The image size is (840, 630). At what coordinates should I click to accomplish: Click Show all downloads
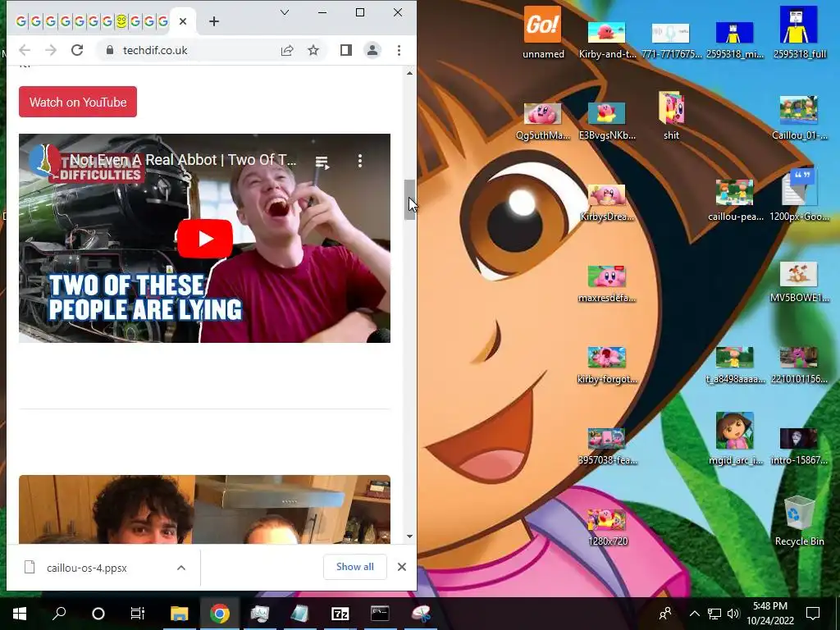pos(354,567)
